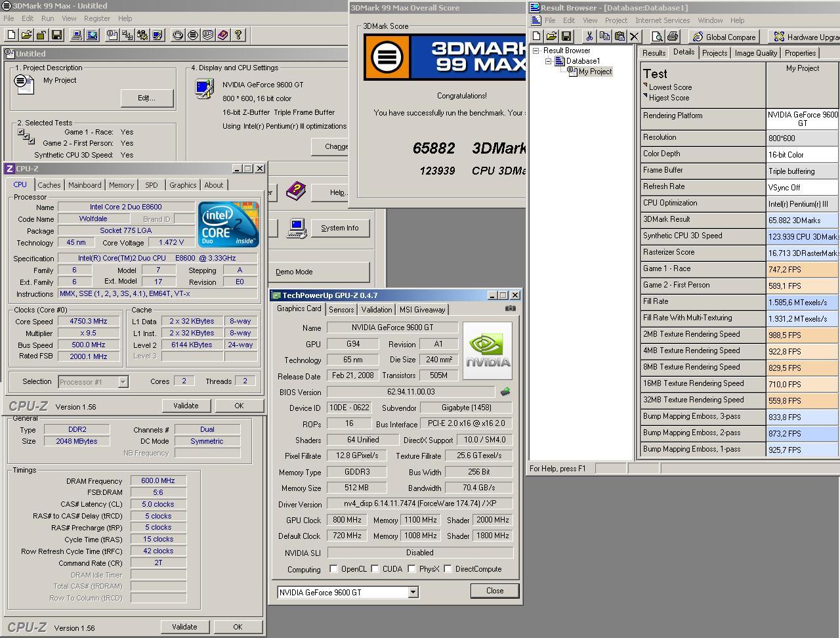This screenshot has width=840, height=638.
Task: Click the purple book icon beside Help button
Action: (296, 191)
